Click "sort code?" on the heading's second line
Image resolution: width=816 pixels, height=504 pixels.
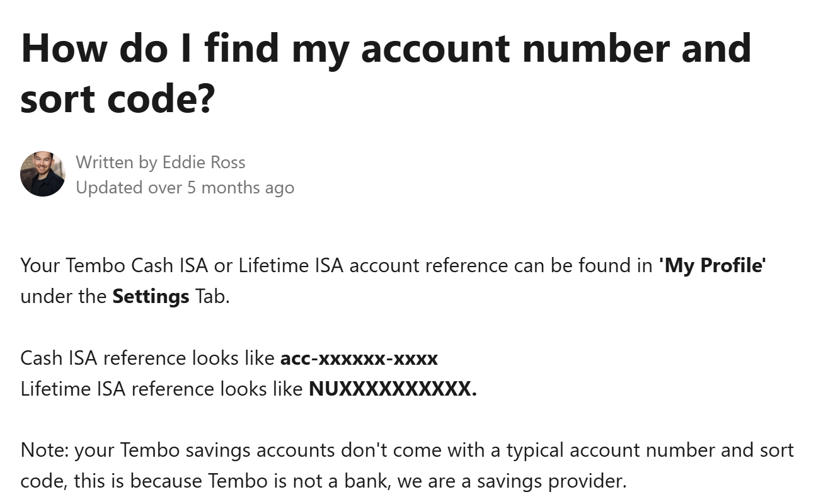pyautogui.click(x=118, y=100)
